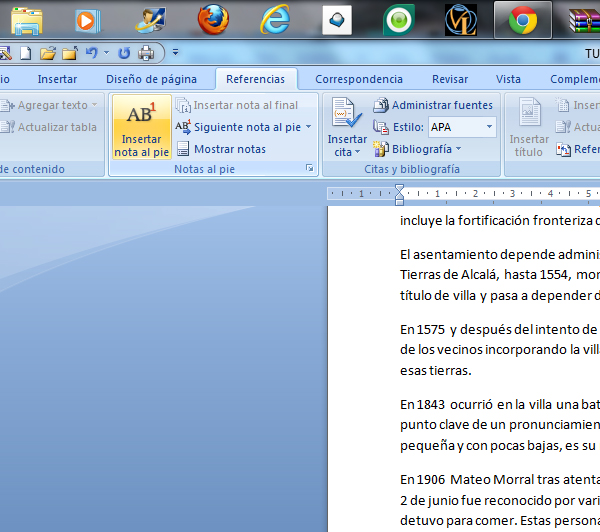Click Insertar nota al pie button
600x532 pixels.
[x=142, y=127]
